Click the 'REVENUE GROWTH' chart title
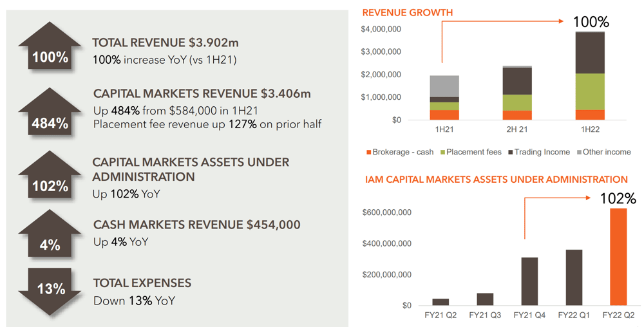644x327 pixels. (x=408, y=13)
